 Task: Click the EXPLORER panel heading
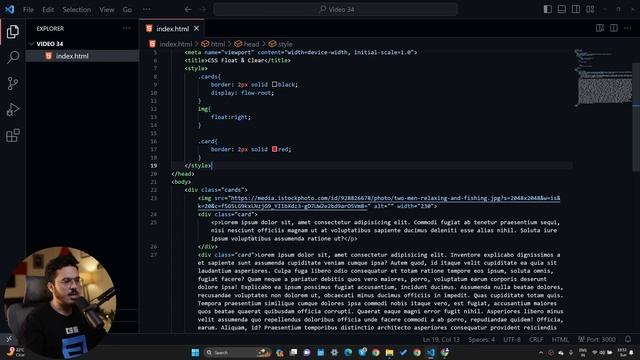(x=50, y=29)
